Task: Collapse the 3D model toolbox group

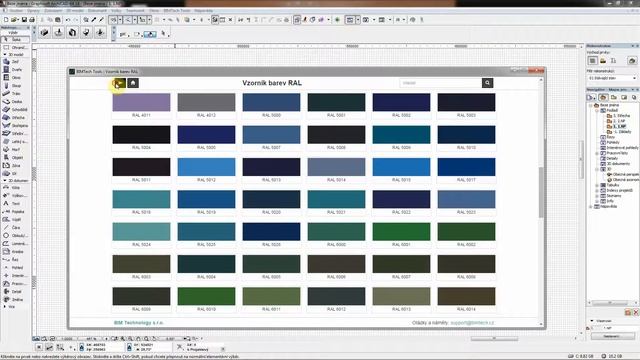Action: (4, 54)
